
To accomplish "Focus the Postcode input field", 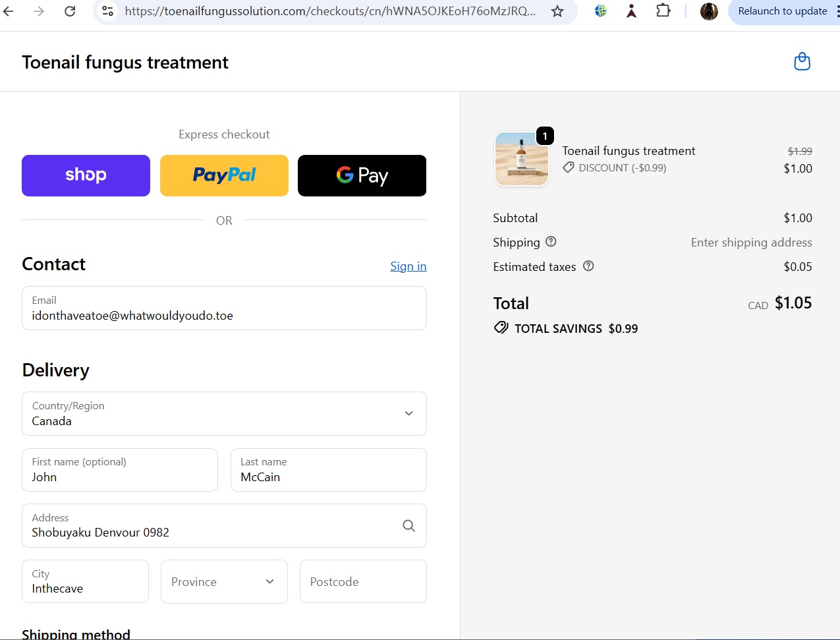I will [363, 581].
